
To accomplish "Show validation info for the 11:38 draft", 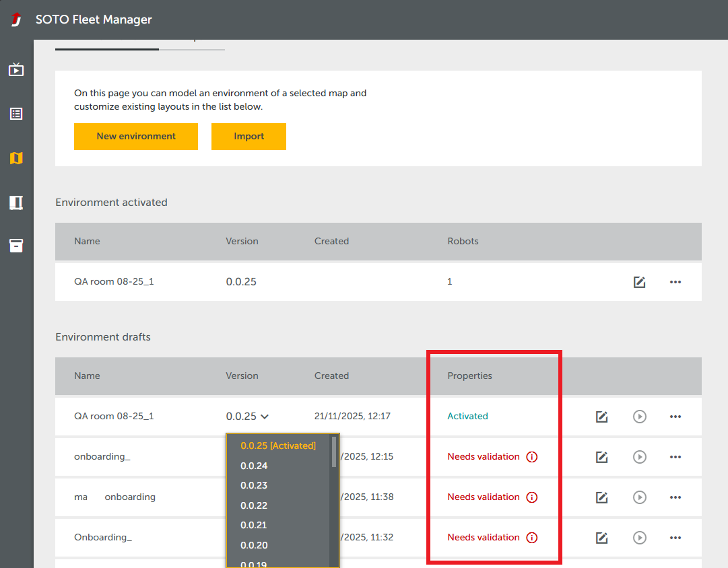I will 531,497.
